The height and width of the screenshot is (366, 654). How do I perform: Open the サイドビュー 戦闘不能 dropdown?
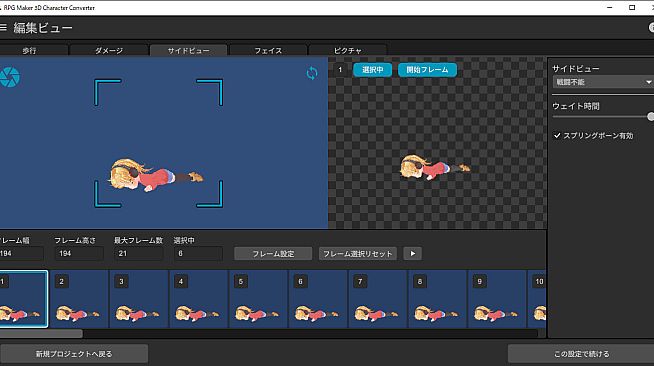tap(603, 82)
